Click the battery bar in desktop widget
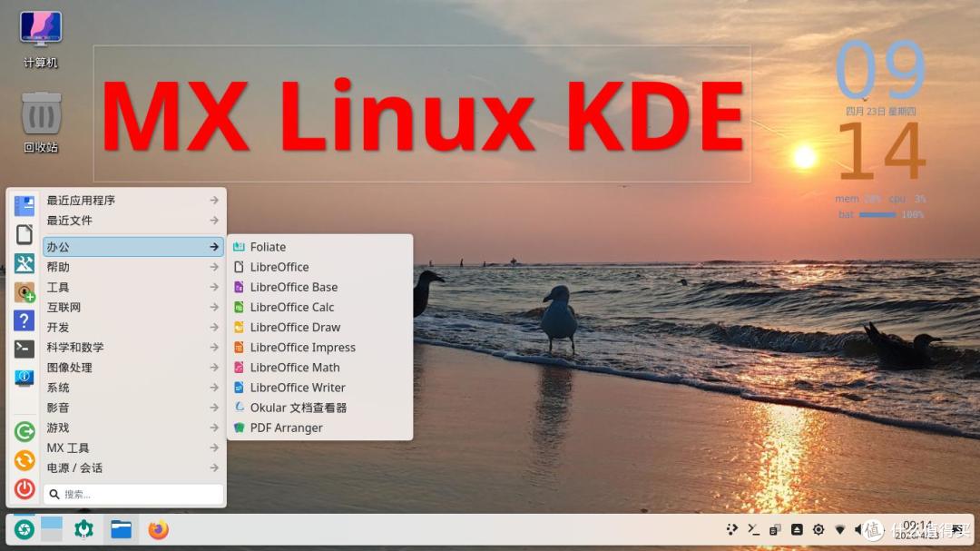 coord(877,214)
